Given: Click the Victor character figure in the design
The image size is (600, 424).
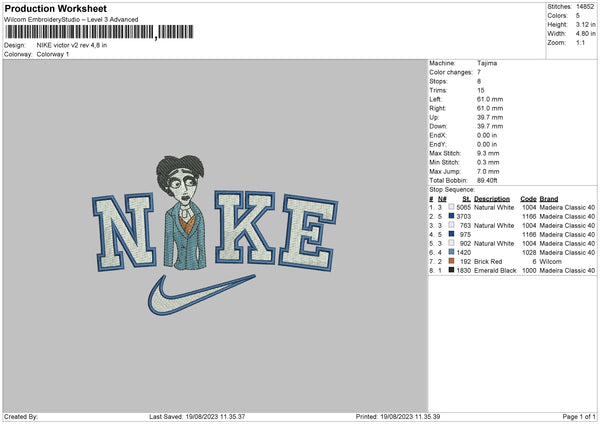Looking at the screenshot, I should (x=183, y=212).
